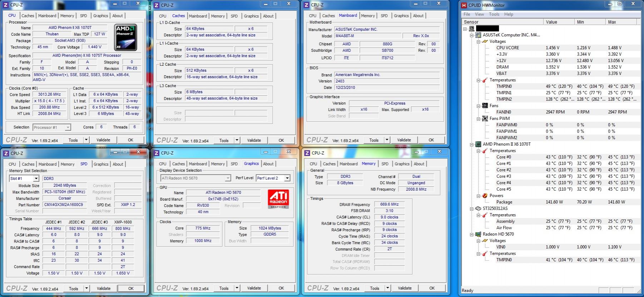Click Validate in the CPU-Z CPU window
The width and height of the screenshot is (644, 297).
(x=103, y=140)
